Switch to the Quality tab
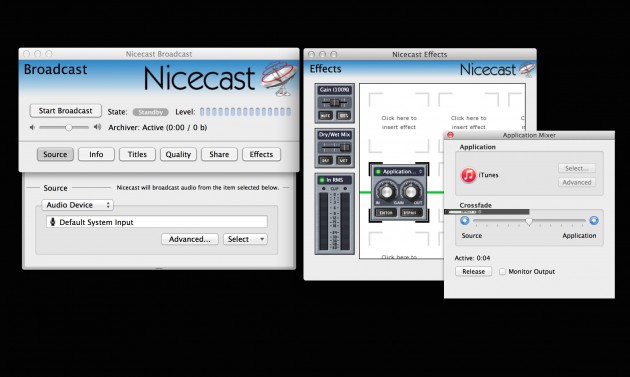Viewport: 630px width, 377px height. point(178,154)
